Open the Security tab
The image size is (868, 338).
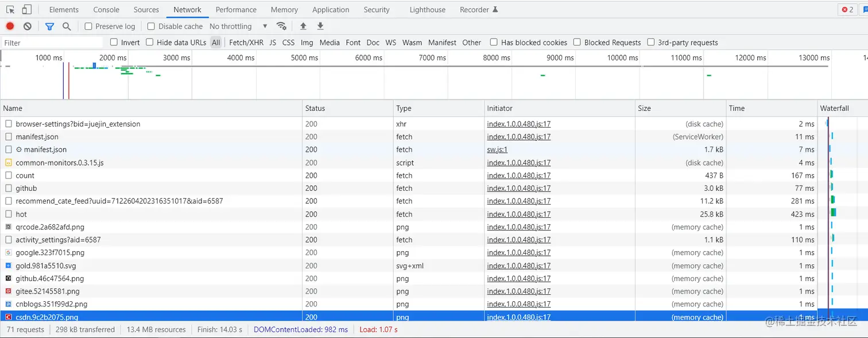[x=377, y=10]
